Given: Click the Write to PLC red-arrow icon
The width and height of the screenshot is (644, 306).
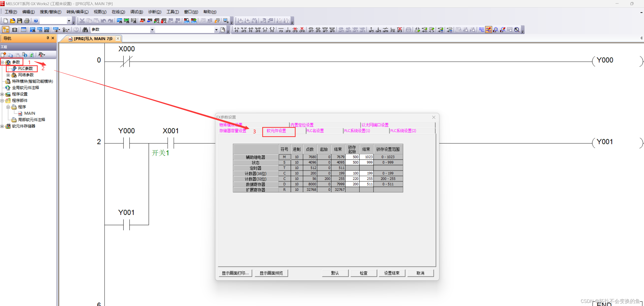Looking at the screenshot, I should coord(143,21).
